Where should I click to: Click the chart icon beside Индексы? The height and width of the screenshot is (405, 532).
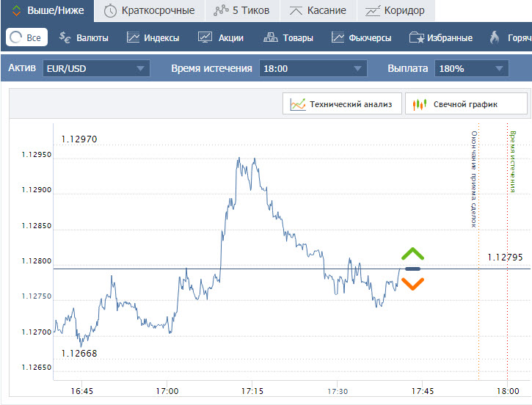133,37
